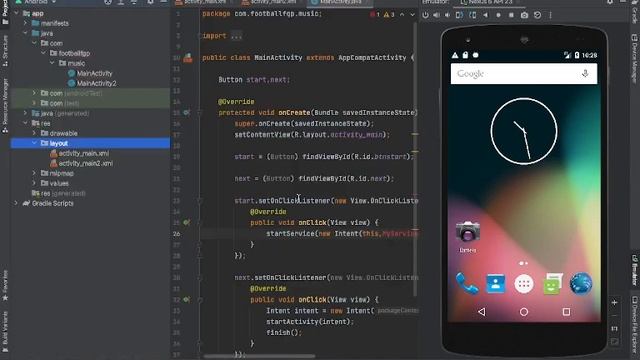Expand the Gradle Scripts node arrow

coord(16,203)
